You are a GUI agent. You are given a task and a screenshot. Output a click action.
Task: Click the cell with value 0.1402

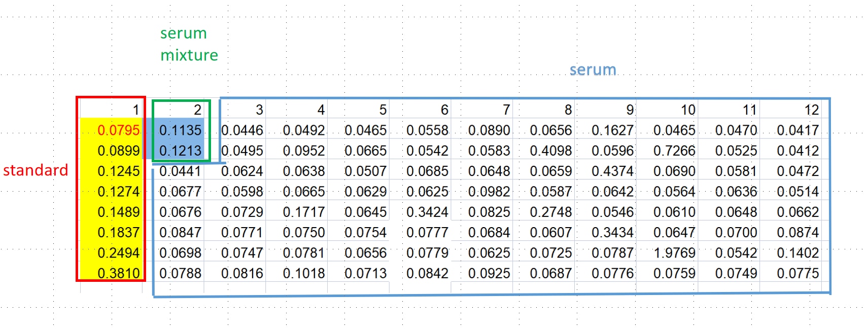[797, 253]
